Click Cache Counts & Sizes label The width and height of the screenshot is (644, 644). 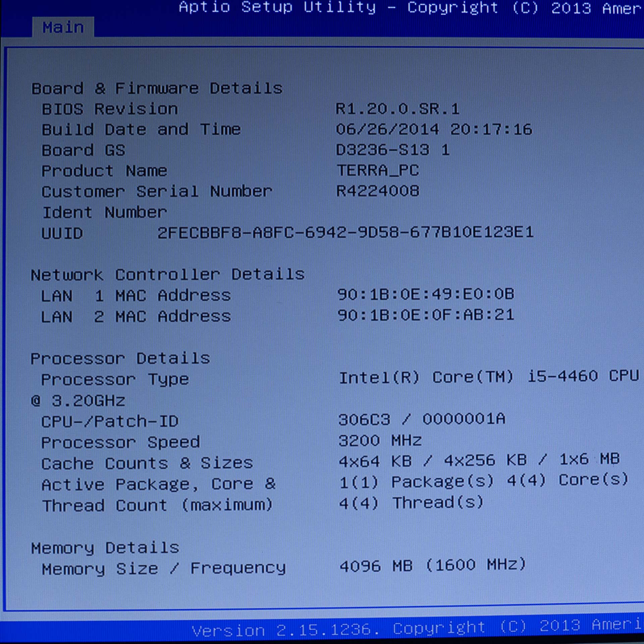[x=147, y=464]
